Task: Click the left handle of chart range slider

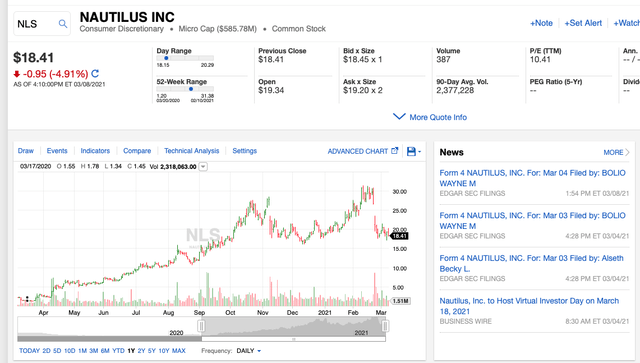Action: (201, 326)
